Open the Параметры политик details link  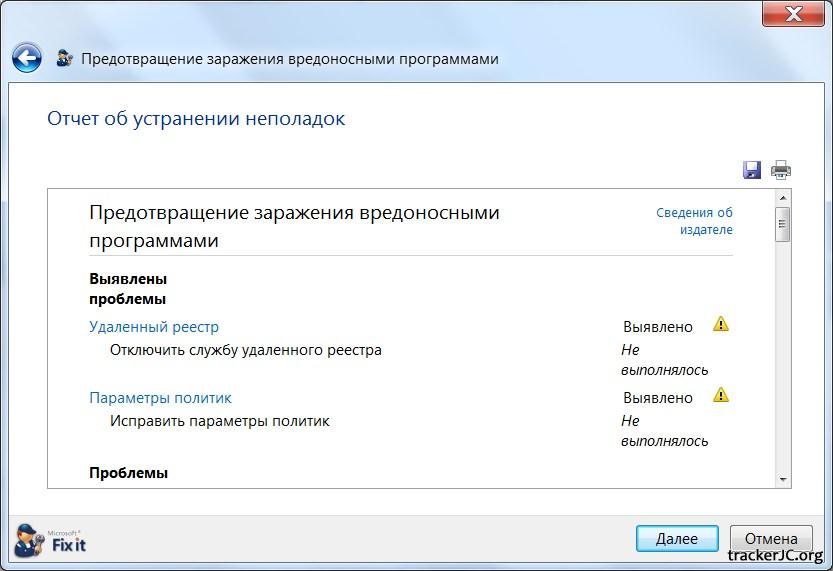point(160,398)
